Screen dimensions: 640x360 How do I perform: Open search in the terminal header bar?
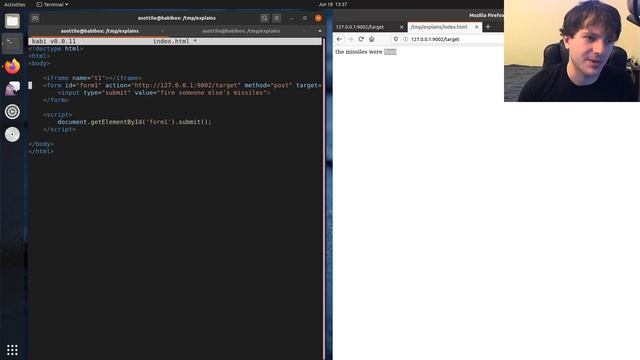(x=264, y=18)
